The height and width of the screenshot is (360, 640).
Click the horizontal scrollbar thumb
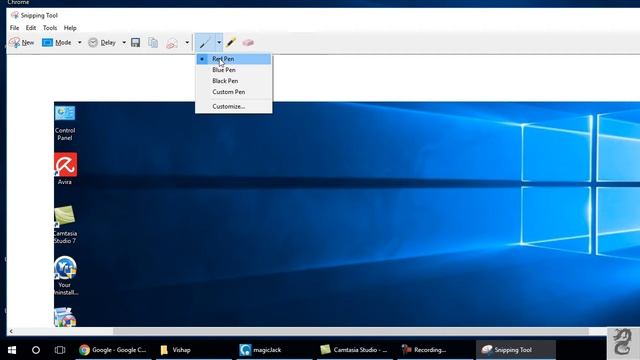click(351, 331)
